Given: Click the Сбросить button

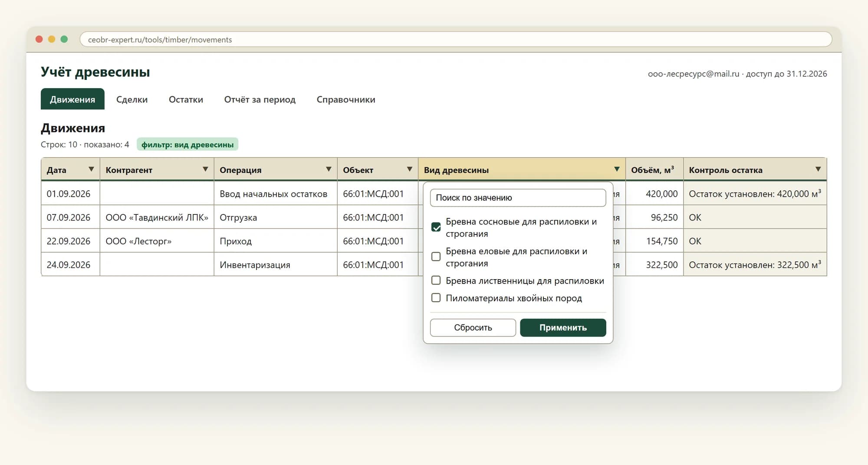Looking at the screenshot, I should click(x=473, y=327).
